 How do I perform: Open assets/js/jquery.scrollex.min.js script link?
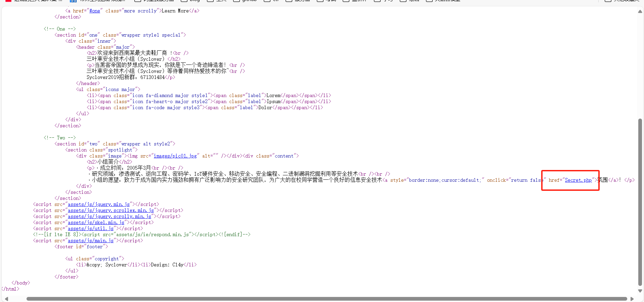pyautogui.click(x=111, y=210)
